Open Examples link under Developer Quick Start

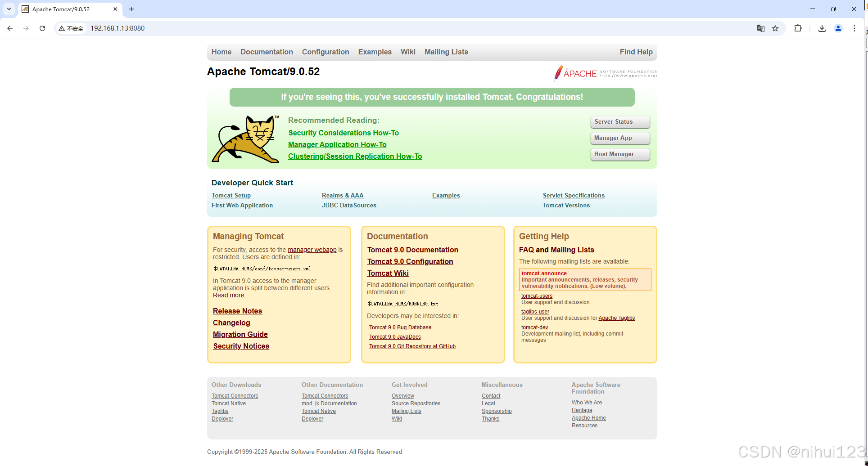click(446, 196)
